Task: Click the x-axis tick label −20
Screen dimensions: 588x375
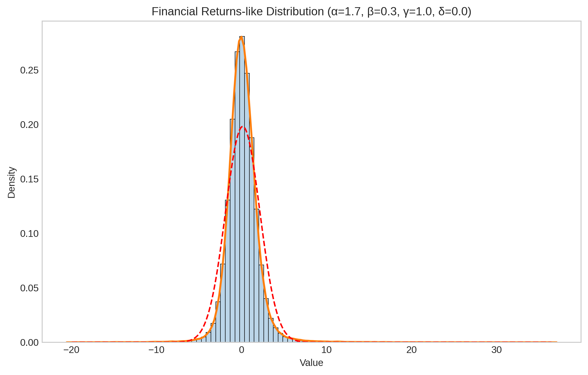Action: coord(71,350)
